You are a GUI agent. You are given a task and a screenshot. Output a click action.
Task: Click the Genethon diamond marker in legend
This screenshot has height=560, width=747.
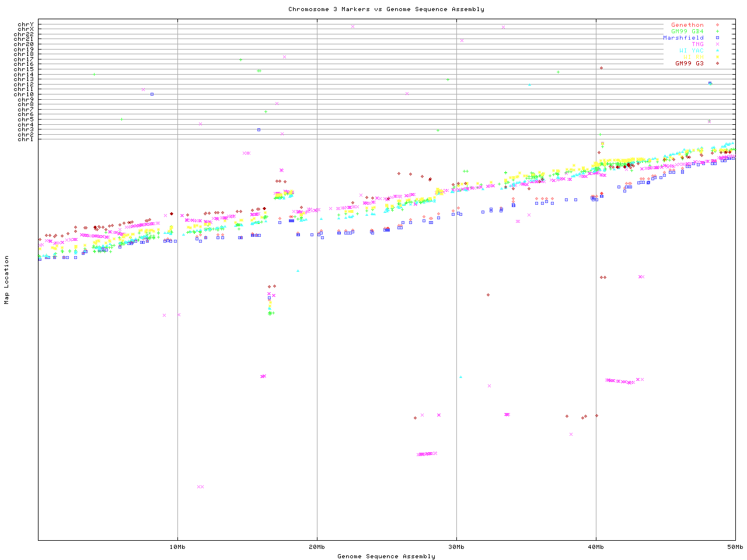pos(717,25)
